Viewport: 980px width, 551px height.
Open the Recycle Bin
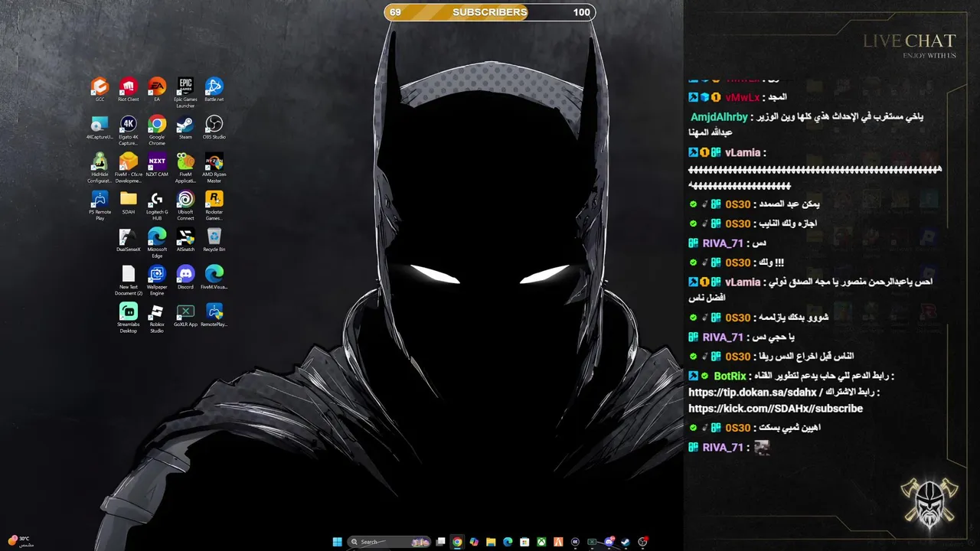pyautogui.click(x=214, y=240)
